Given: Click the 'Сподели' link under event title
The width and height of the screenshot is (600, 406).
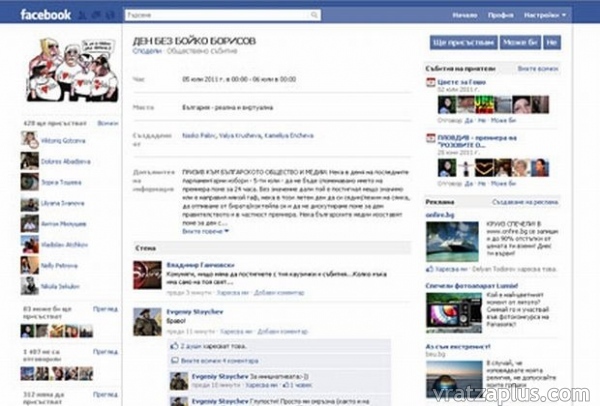Looking at the screenshot, I should [147, 51].
